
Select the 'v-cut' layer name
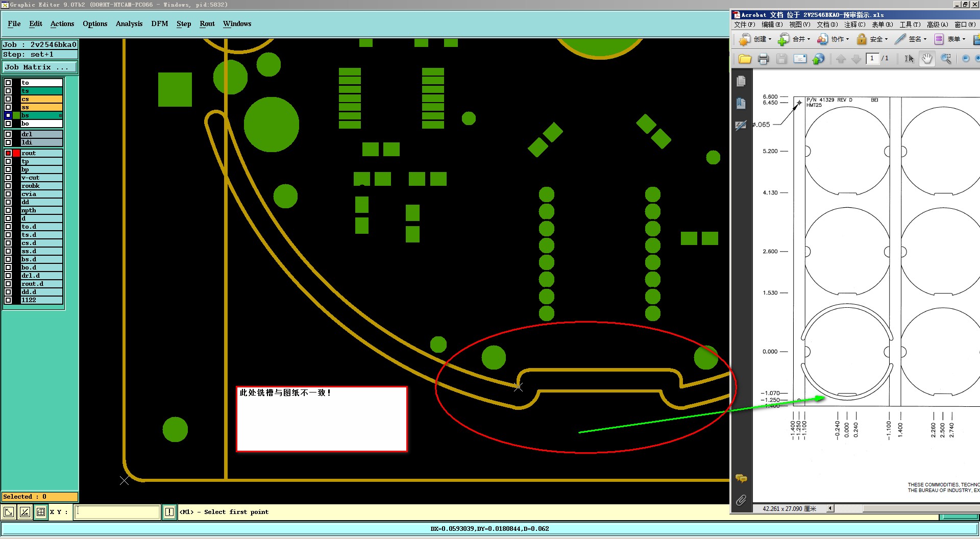[41, 178]
